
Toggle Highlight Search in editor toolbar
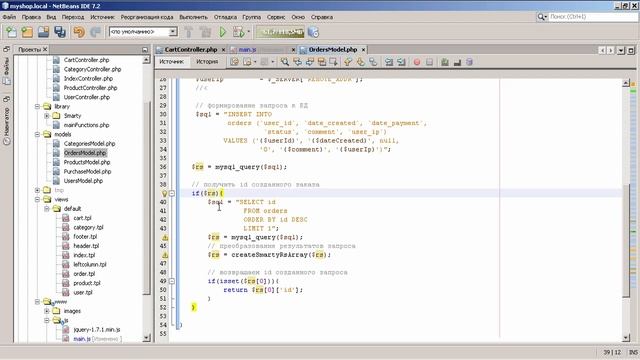(322, 62)
